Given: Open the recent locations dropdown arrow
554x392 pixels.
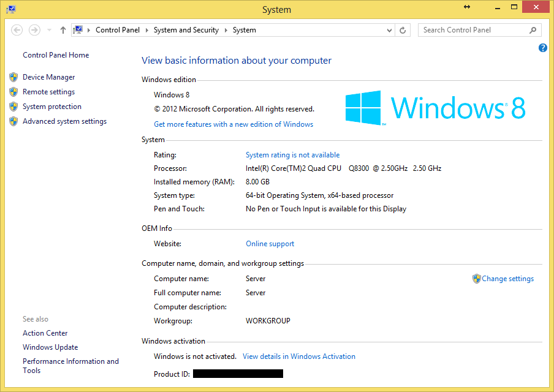Looking at the screenshot, I should click(x=50, y=30).
